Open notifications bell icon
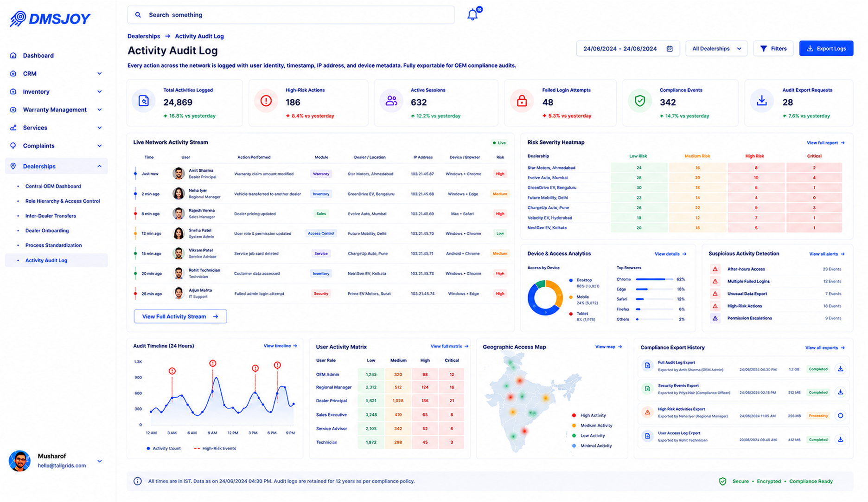Viewport: 868px width, 502px height. pos(472,15)
